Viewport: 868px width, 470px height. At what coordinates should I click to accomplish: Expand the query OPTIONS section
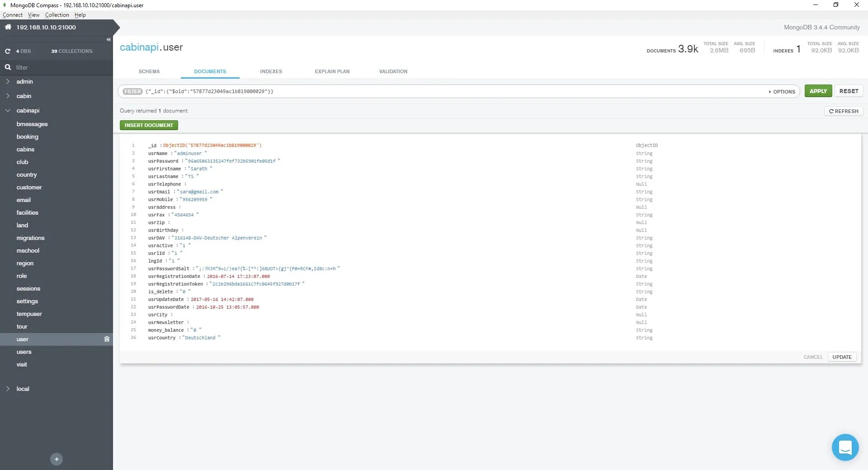[x=782, y=92]
